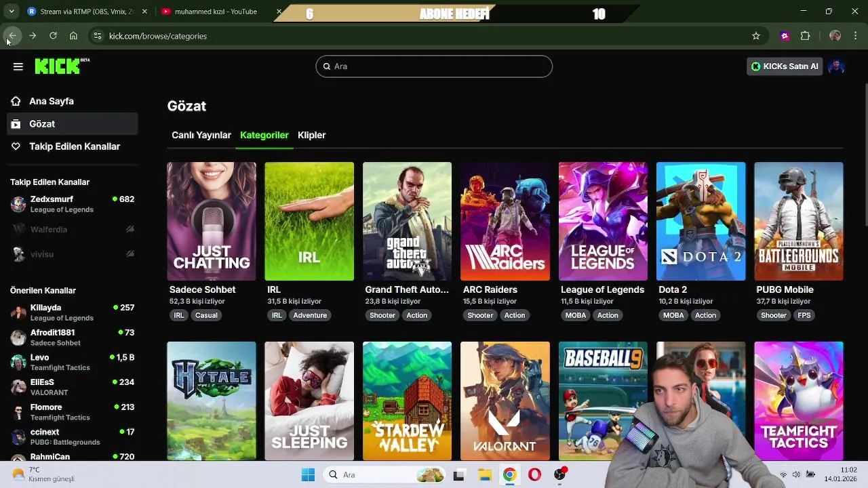Click the Casual tag under Sadece Sohbet
Screen dimensions: 868x488
206,315
